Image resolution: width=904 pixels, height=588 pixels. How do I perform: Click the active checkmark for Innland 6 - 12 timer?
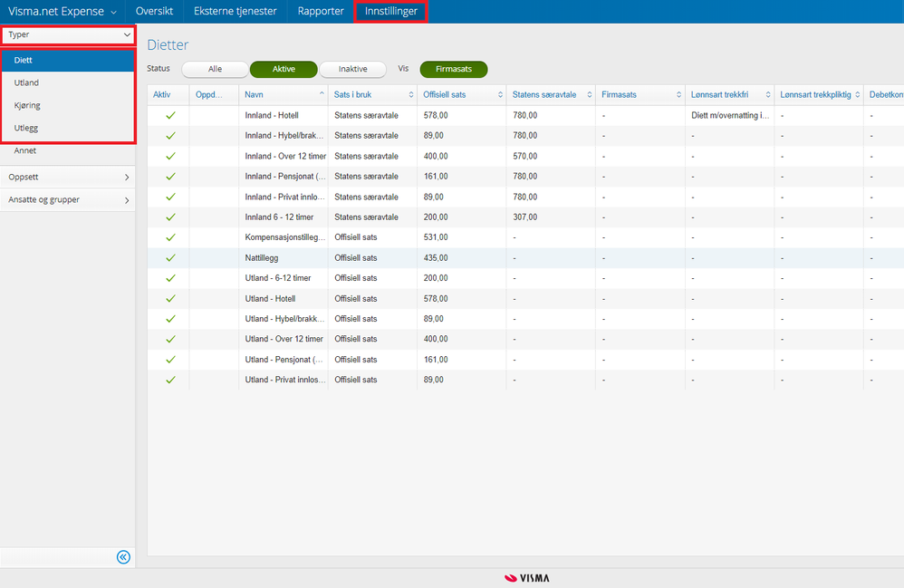(170, 217)
